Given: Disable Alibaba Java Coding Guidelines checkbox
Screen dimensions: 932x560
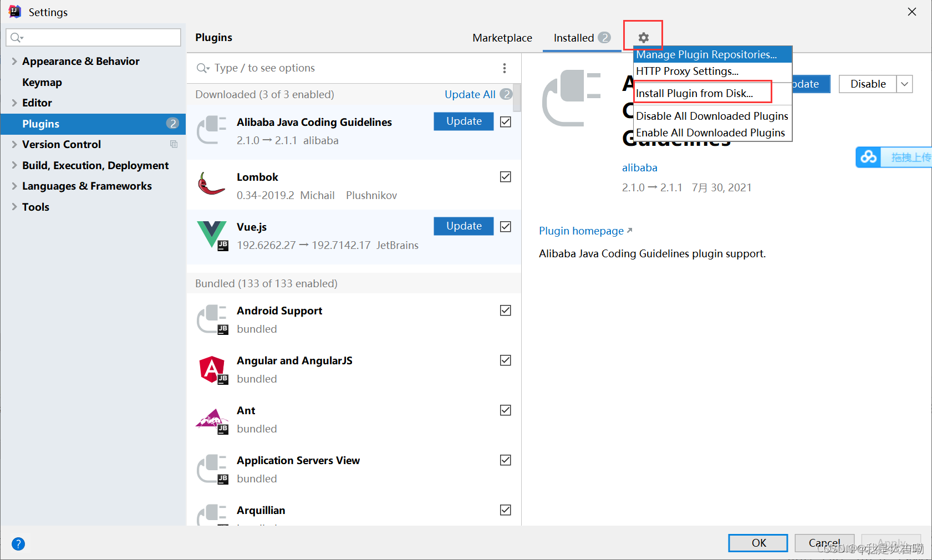Looking at the screenshot, I should click(506, 121).
